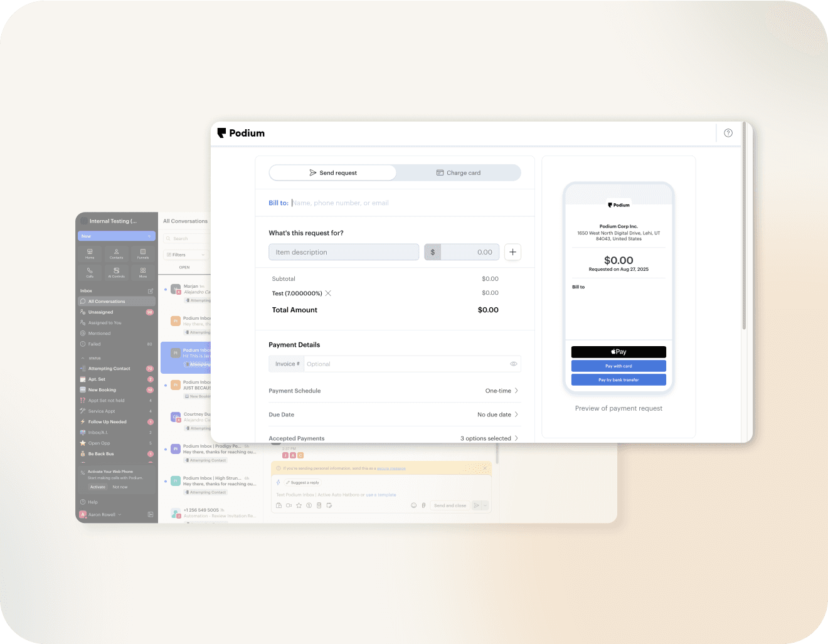828x644 pixels.
Task: Click the Activate web phone button
Action: [98, 487]
